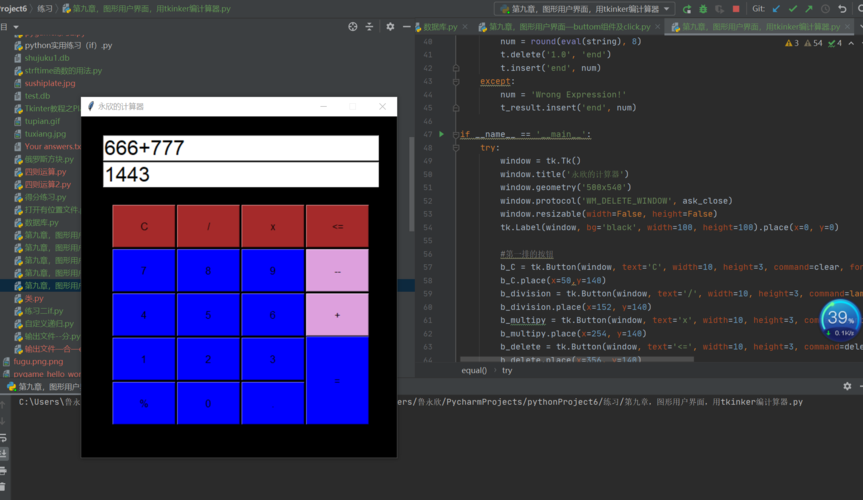
Task: Select python实用练习 (if) .py file
Action: (68, 45)
